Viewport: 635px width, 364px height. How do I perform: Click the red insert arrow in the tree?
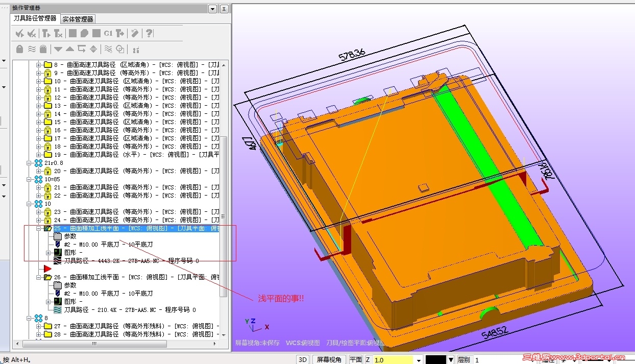tap(48, 269)
